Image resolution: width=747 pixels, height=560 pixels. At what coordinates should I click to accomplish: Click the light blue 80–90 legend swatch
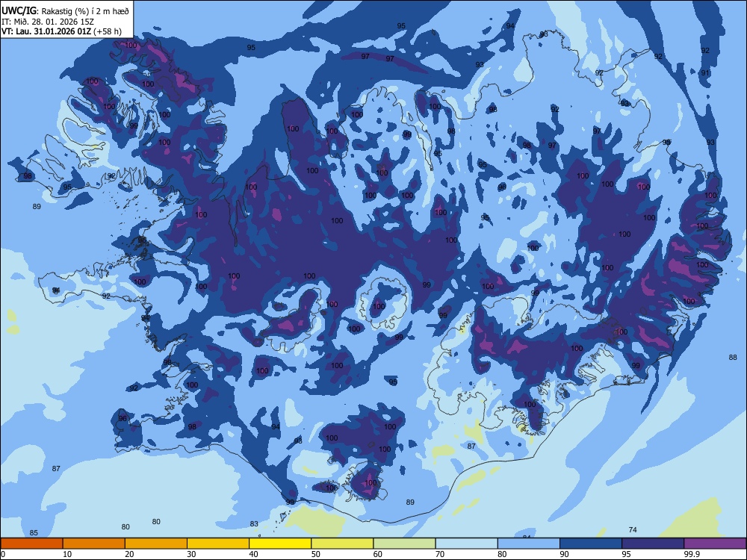[529, 544]
